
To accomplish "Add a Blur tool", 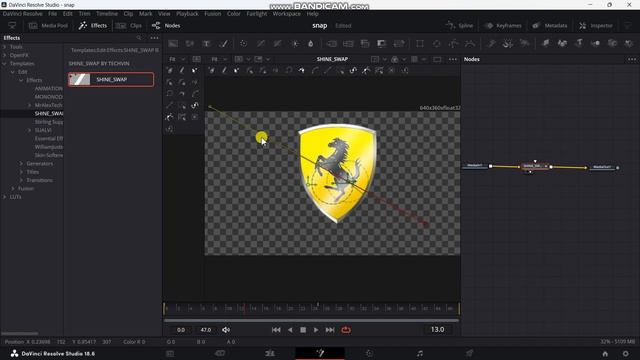I will point(311,43).
